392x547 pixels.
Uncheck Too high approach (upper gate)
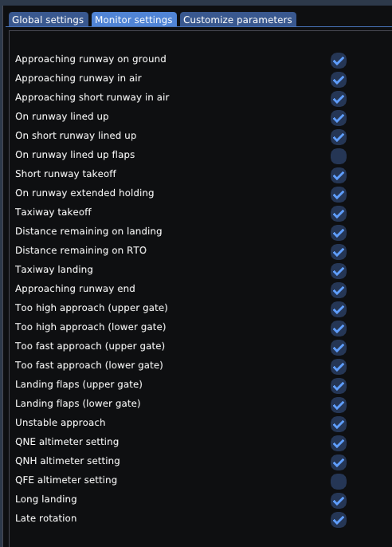(339, 309)
